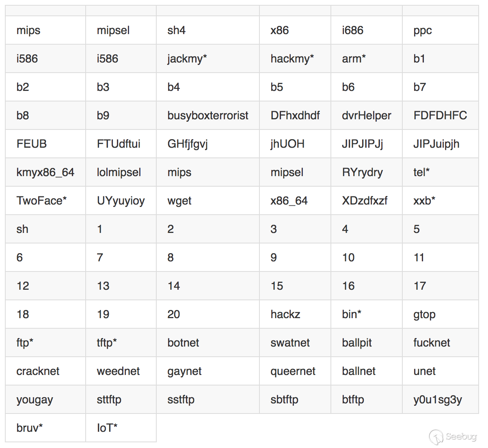Select the hackz table cell
This screenshot has width=488, height=448.
[285, 314]
